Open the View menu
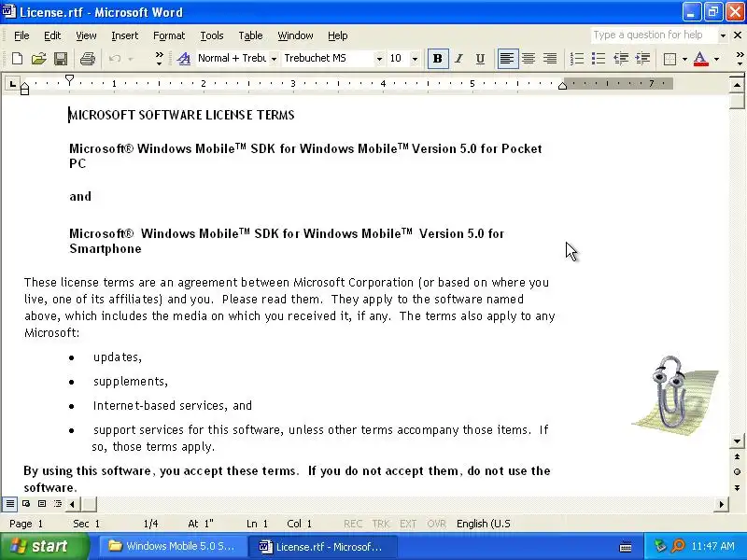The image size is (747, 560). 86,35
